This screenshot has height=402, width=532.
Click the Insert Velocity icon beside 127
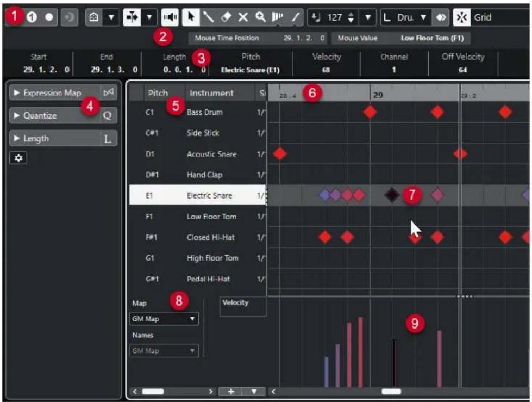[316, 17]
